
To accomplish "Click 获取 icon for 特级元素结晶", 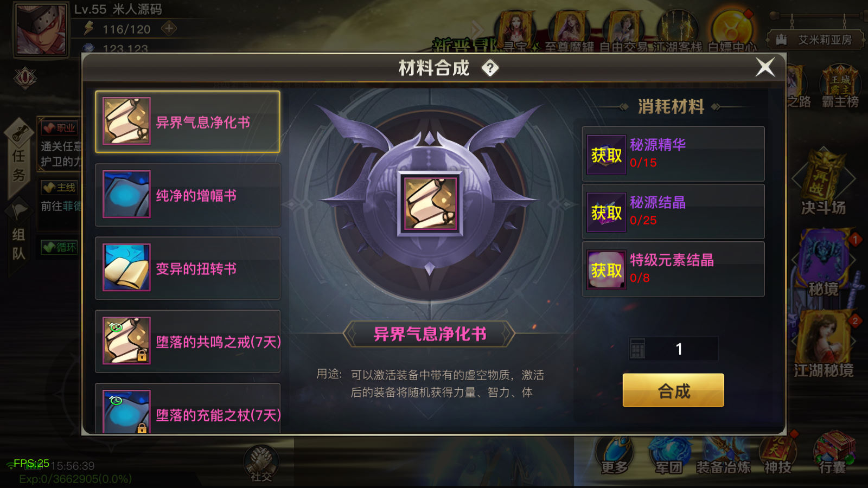I will click(x=607, y=270).
